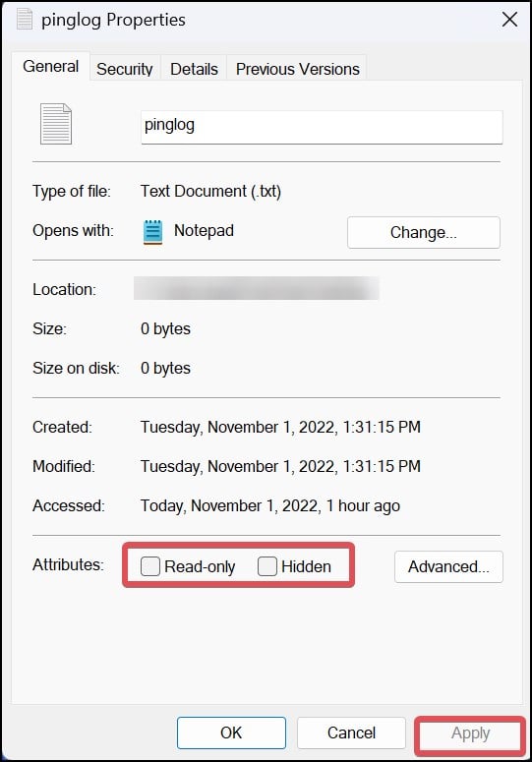The image size is (532, 762).
Task: Open the Advanced... attributes dialog
Action: tap(448, 566)
